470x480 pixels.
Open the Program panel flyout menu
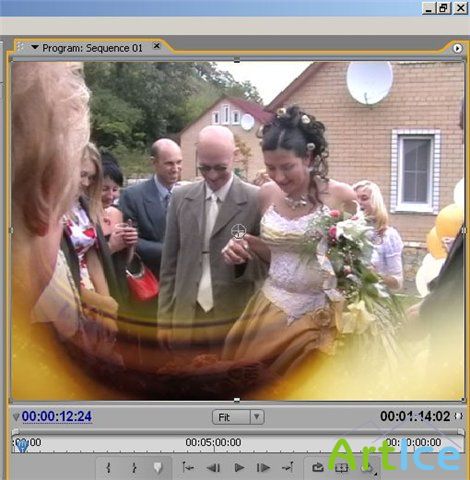457,48
